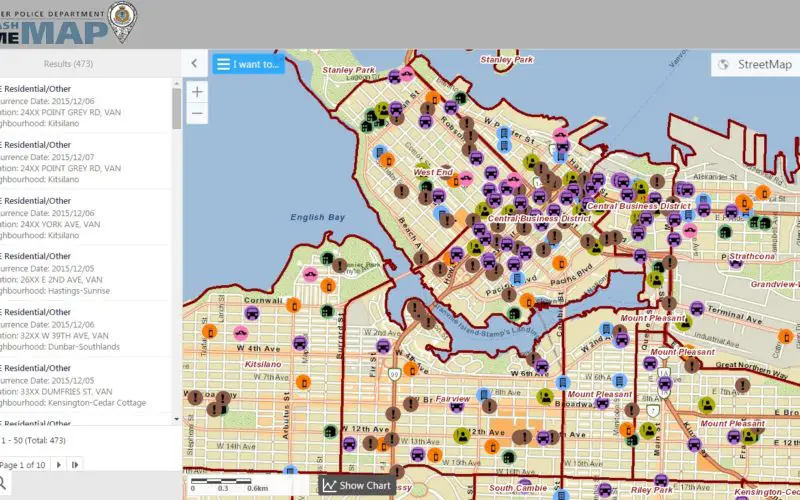The height and width of the screenshot is (500, 800).
Task: Click green building marker atop Vanier Park
Action: pos(328,259)
